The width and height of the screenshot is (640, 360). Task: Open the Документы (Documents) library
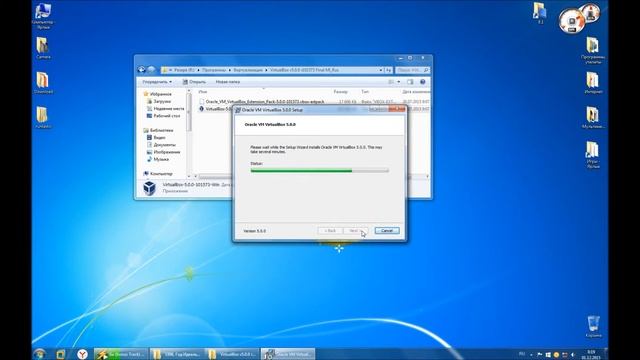click(x=161, y=145)
